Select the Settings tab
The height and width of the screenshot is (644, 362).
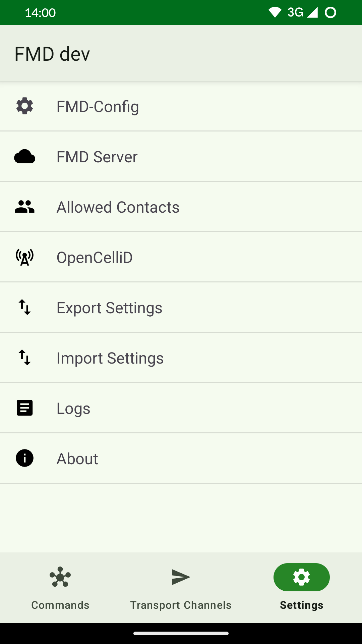[301, 588]
